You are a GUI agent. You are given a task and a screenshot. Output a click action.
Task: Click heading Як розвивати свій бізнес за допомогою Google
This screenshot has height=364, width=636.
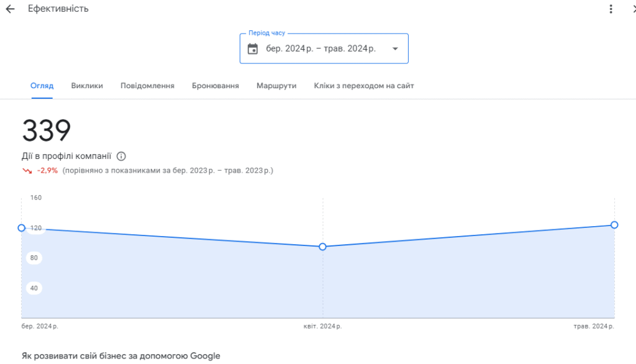click(x=121, y=356)
